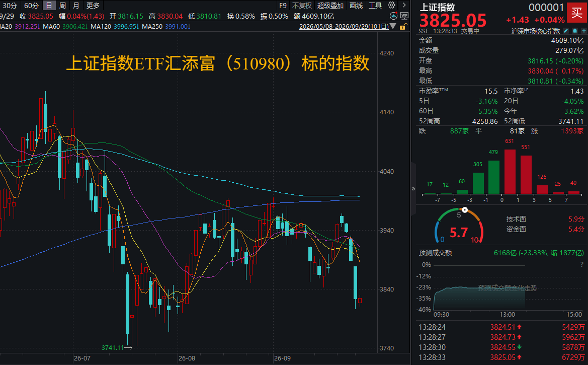This screenshot has width=588, height=365.
Task: Open the 不复权 adjustment dropdown
Action: click(x=302, y=5)
